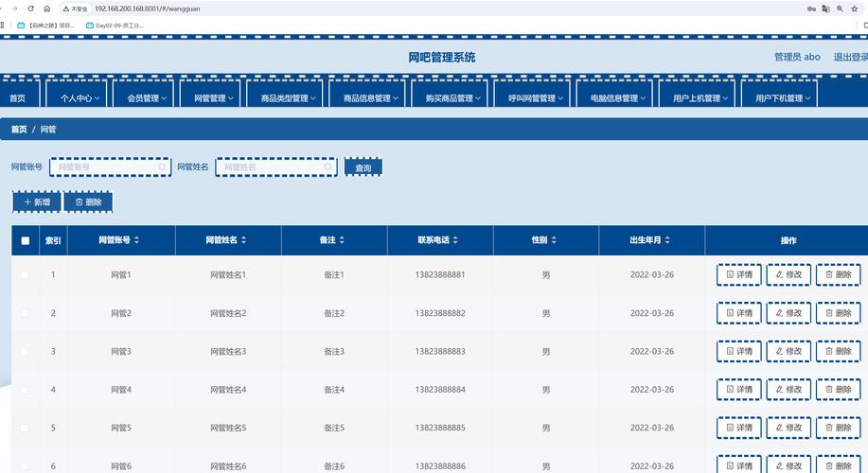Viewport: 868px width, 473px height.
Task: Check the checkbox for row 网管1
Action: pos(25,275)
